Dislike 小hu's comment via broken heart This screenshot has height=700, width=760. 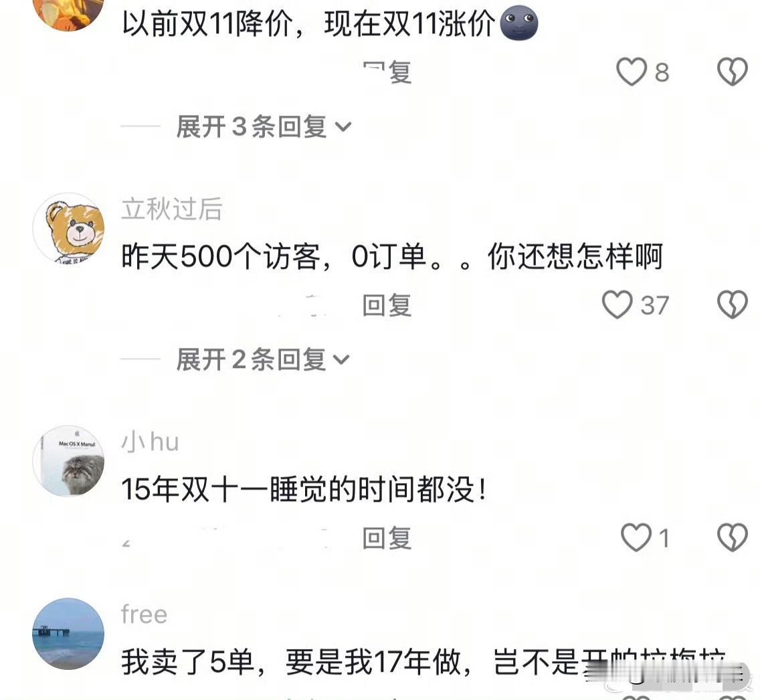pyautogui.click(x=733, y=537)
